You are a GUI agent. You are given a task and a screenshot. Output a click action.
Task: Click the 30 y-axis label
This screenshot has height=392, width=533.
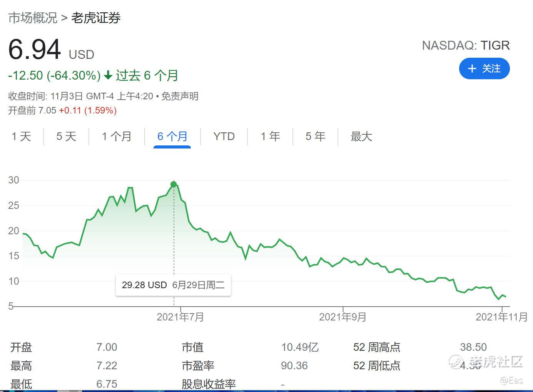pos(13,180)
